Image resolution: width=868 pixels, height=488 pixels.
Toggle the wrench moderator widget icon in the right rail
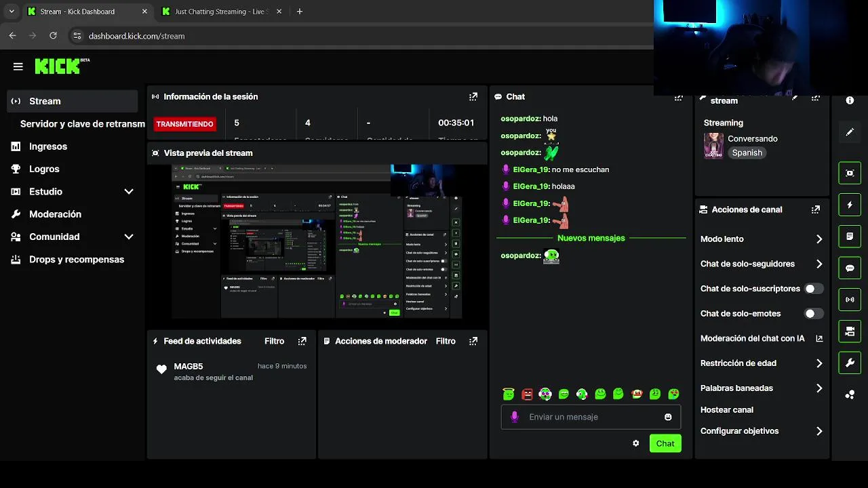850,363
